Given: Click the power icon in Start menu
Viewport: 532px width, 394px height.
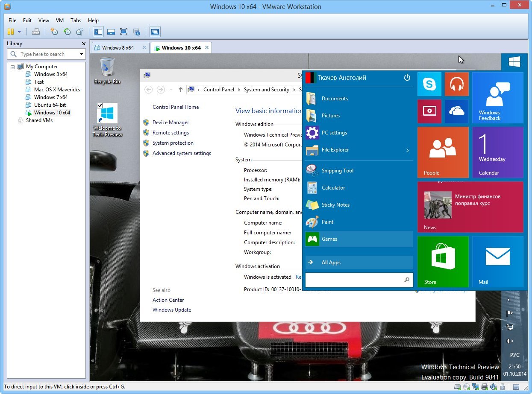Looking at the screenshot, I should click(407, 78).
